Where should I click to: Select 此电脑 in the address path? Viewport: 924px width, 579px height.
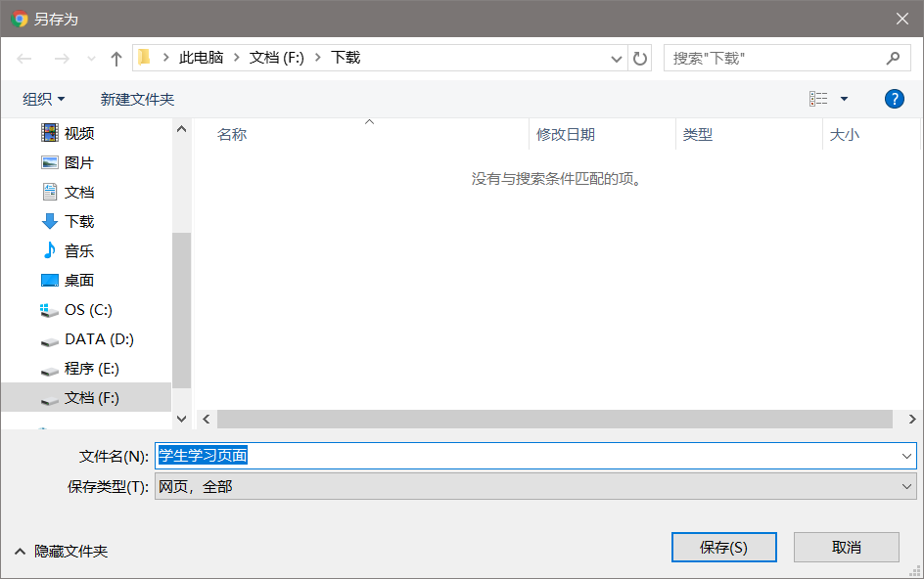(201, 57)
